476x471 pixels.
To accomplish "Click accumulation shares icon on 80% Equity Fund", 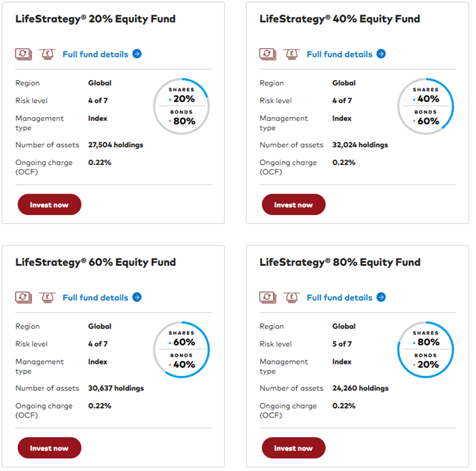I will (268, 297).
